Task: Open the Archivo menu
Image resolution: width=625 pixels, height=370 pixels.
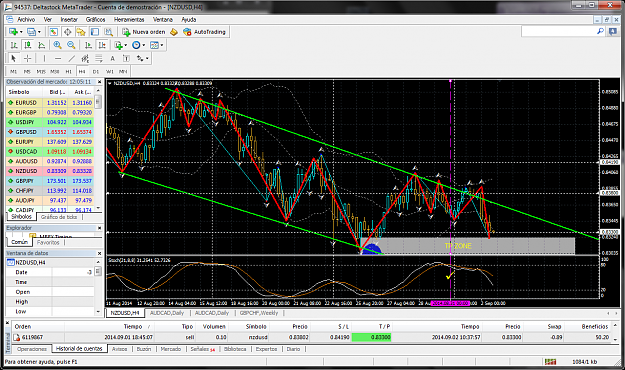Action: tap(26, 20)
